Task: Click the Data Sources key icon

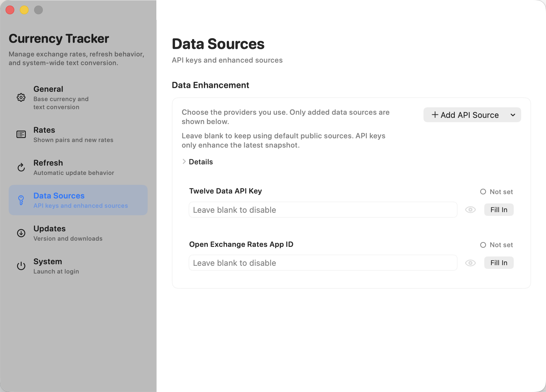Action: [x=21, y=200]
